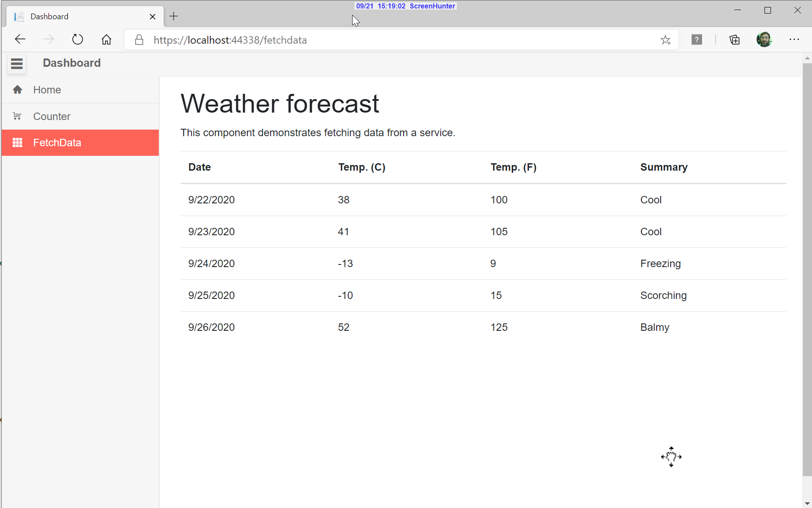Click the -10 Celsius temperature value
Viewport: 812px width, 508px height.
click(x=346, y=295)
